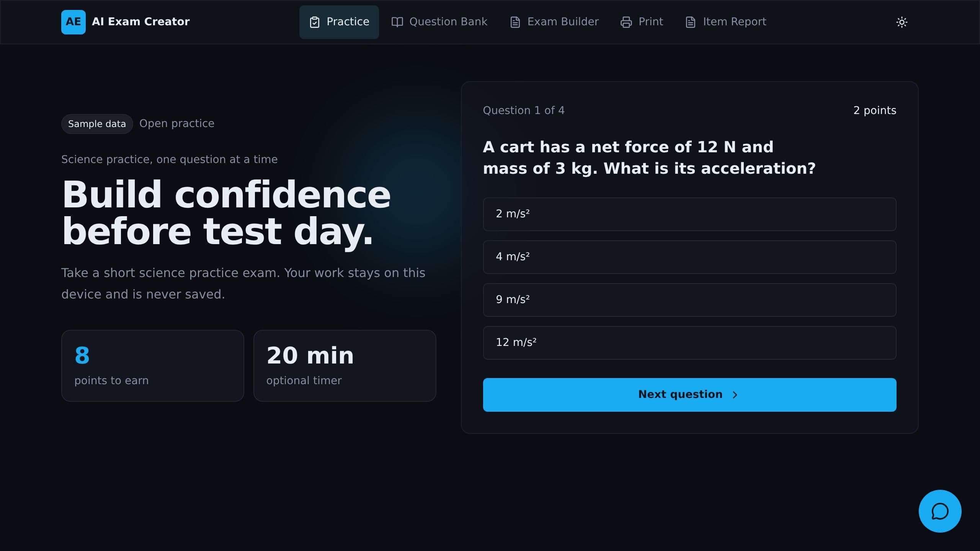Go to the Exam Builder tab
This screenshot has width=980, height=551.
[x=554, y=22]
